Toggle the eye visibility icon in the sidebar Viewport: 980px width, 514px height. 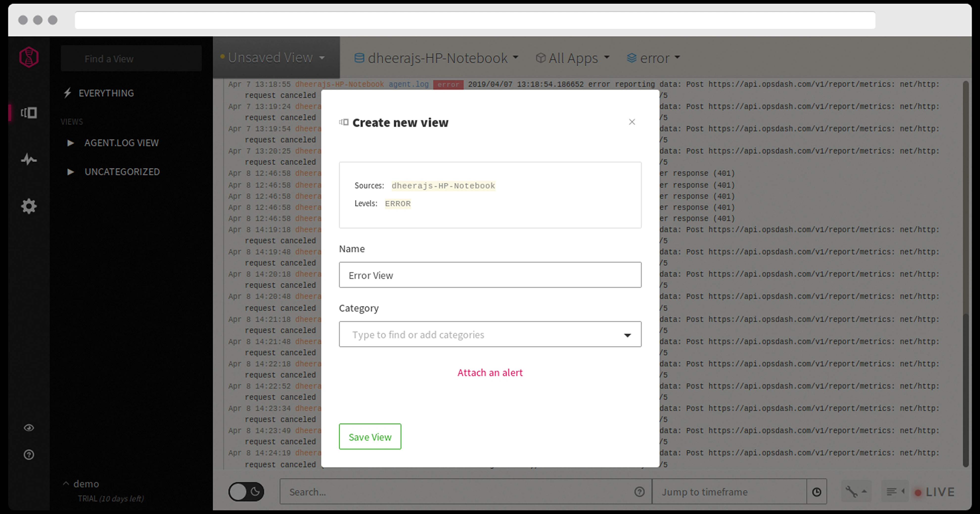(29, 428)
